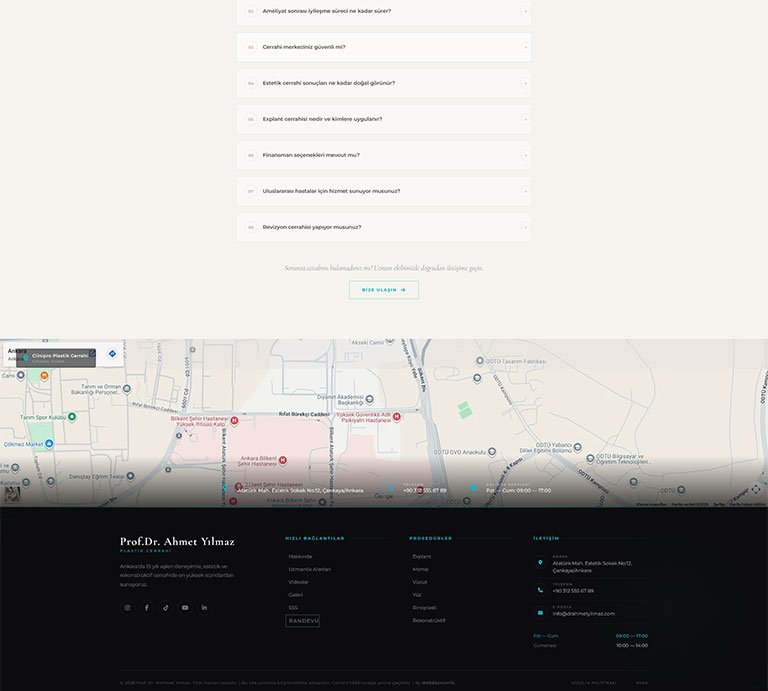The width and height of the screenshot is (768, 691).
Task: Open the Vücut procedure link
Action: 420,582
